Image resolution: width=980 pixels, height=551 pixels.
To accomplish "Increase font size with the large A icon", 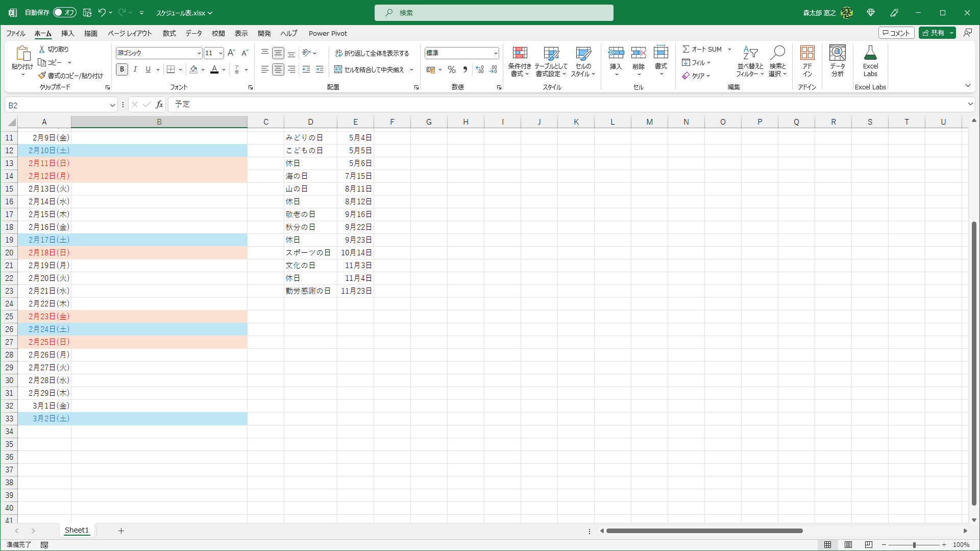I will click(x=231, y=53).
